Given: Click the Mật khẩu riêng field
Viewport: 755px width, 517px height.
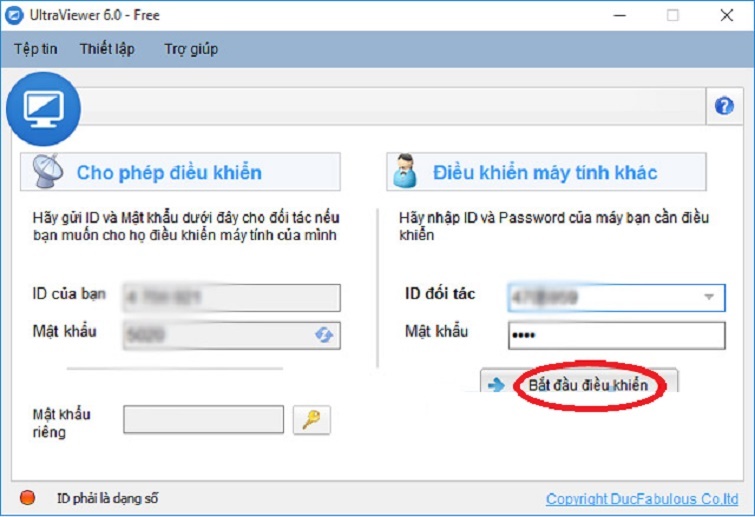Looking at the screenshot, I should click(x=203, y=420).
